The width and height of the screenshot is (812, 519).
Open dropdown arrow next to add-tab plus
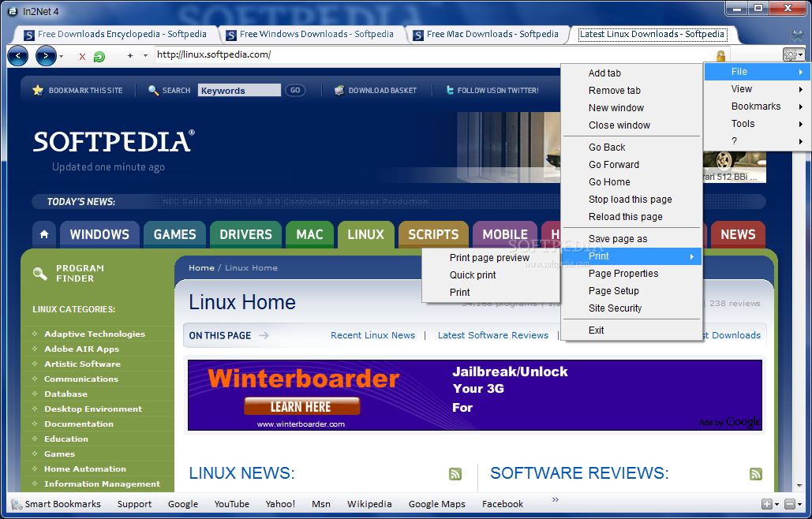145,55
